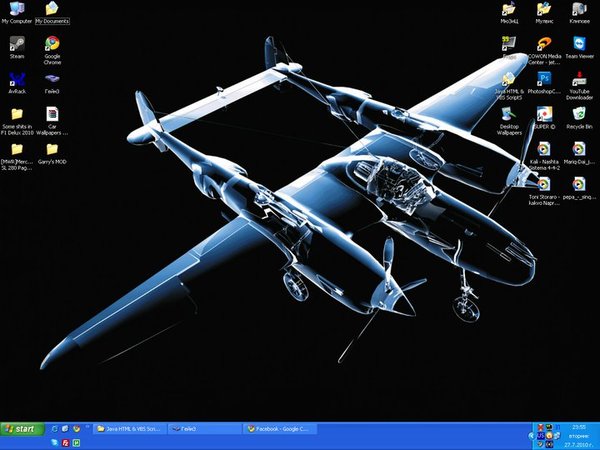Screen dimensions: 600x450
Task: Open the Мулвис folder shortcut
Action: point(544,12)
